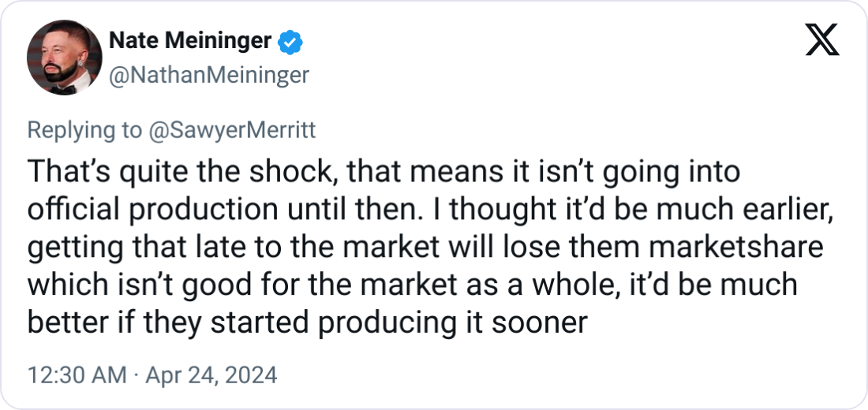Click the blue verified checkmark badge
Viewport: 868px width, 410px height.
point(290,41)
